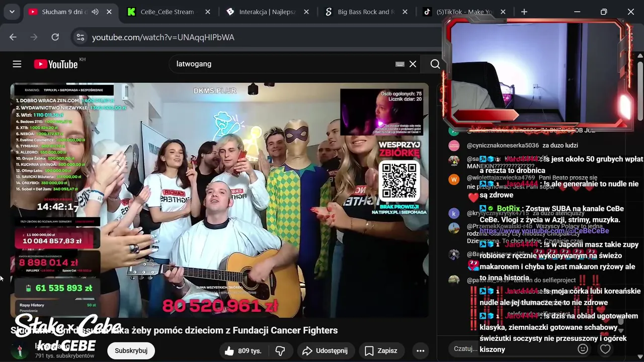The image size is (644, 362).
Task: Go back to the previous page
Action: (x=13, y=37)
